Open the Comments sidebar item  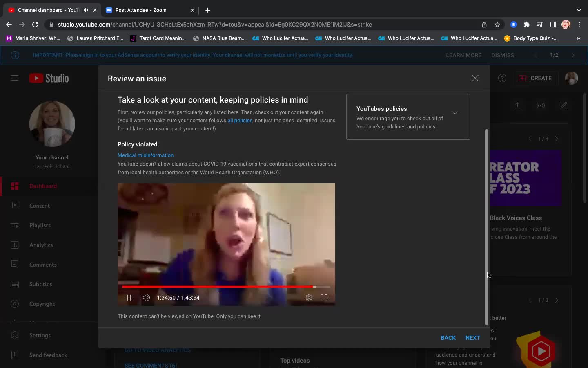coord(49,265)
